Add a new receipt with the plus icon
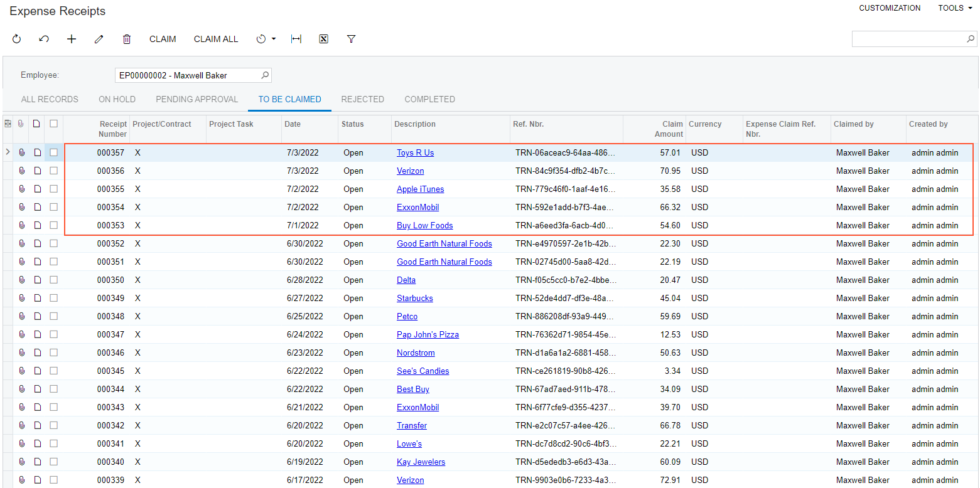Viewport: 980px width, 488px height. click(x=72, y=39)
